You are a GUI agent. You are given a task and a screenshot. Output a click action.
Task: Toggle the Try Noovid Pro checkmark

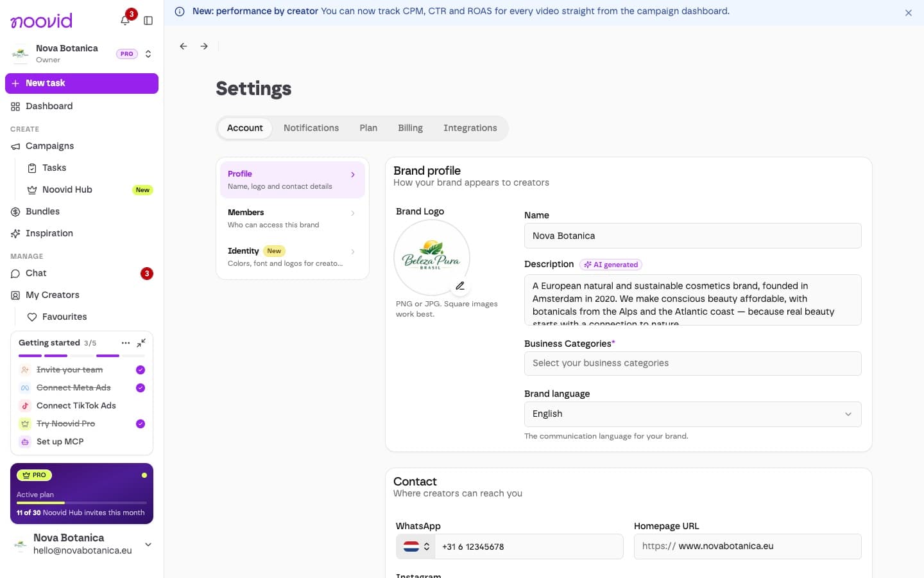(141, 424)
